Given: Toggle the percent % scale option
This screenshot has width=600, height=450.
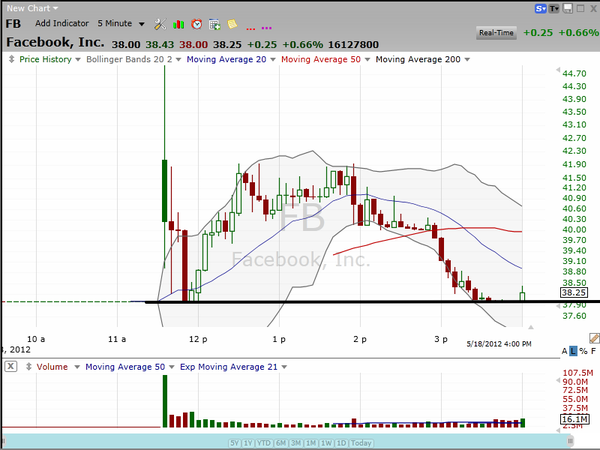Looking at the screenshot, I should click(583, 351).
